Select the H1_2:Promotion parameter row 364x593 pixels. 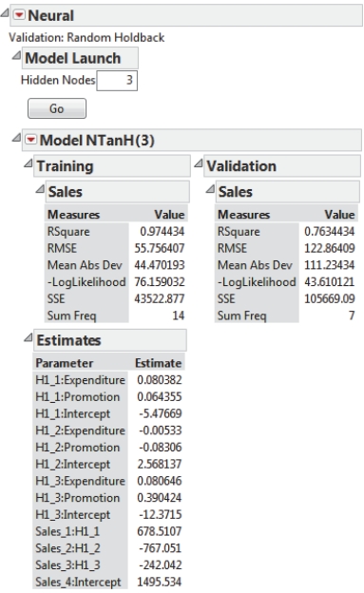click(x=109, y=447)
